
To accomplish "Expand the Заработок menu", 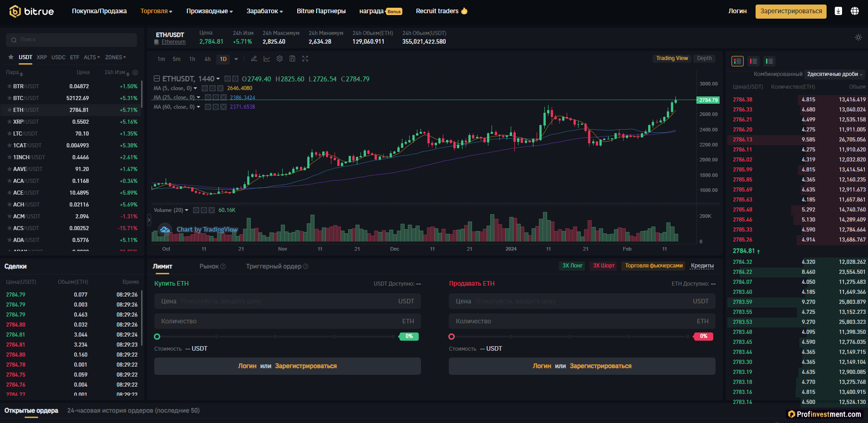I will coord(265,11).
